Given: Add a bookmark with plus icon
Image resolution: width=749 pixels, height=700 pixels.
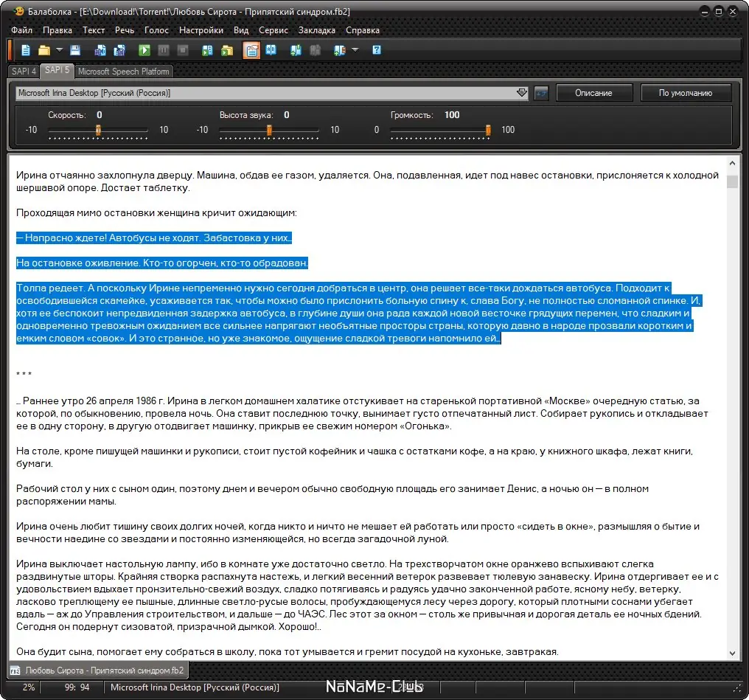Looking at the screenshot, I should tap(296, 50).
